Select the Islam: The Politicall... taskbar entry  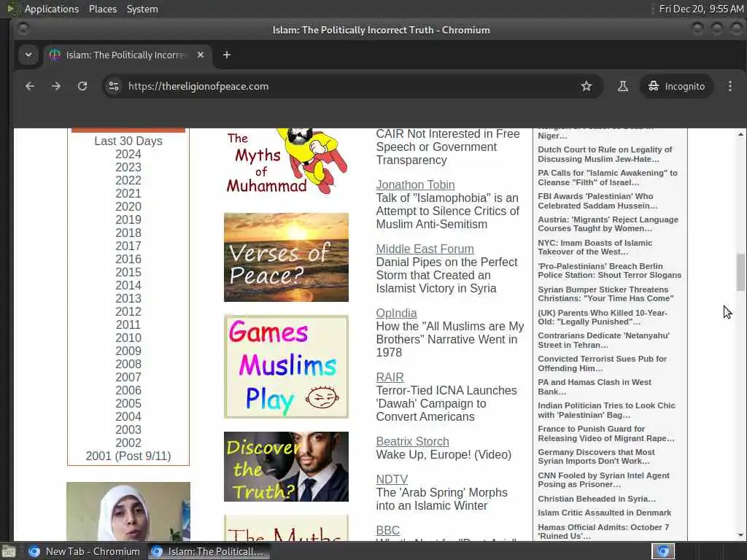click(208, 551)
